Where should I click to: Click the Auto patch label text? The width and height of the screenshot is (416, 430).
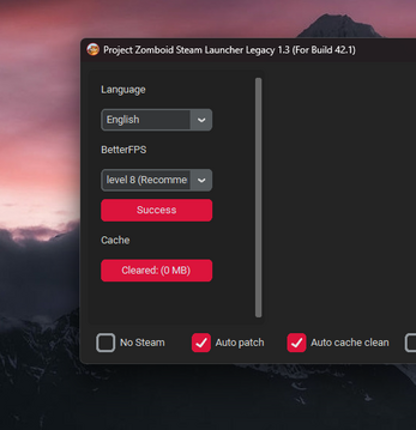click(x=240, y=343)
